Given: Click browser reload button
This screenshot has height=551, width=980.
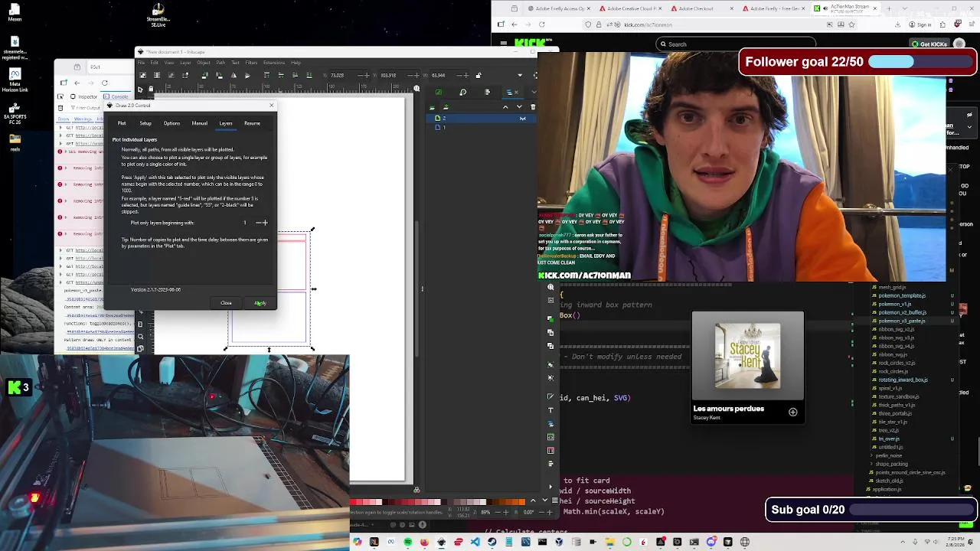Looking at the screenshot, I should click(x=541, y=24).
